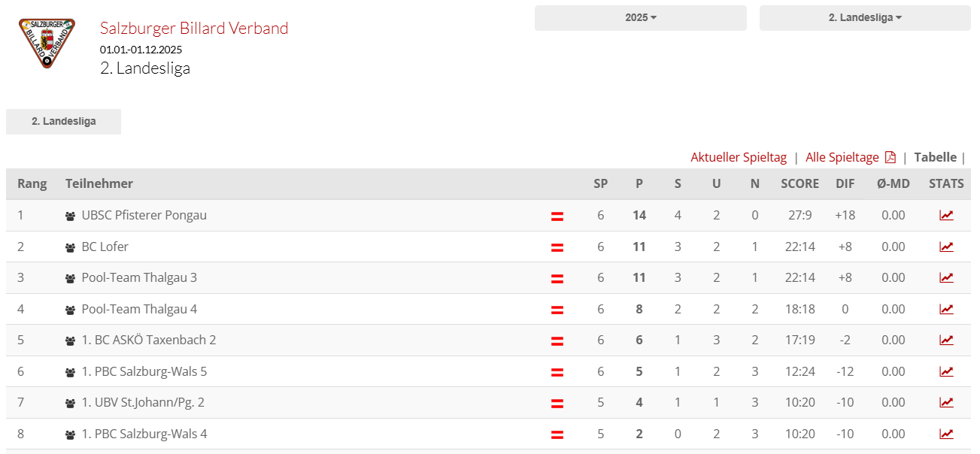
Task: View stats chart for Pool-Team Thalgau 3
Action: (x=946, y=278)
